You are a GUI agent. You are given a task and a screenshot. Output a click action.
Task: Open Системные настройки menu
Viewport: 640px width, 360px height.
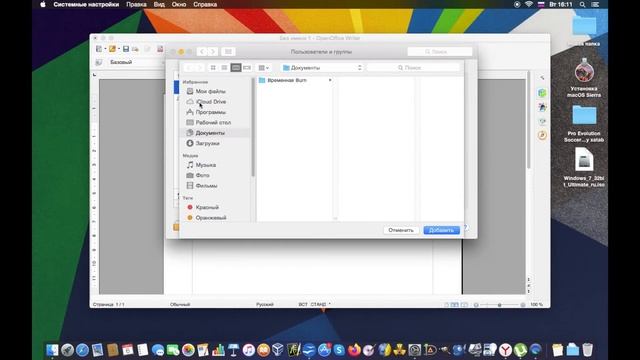86,4
